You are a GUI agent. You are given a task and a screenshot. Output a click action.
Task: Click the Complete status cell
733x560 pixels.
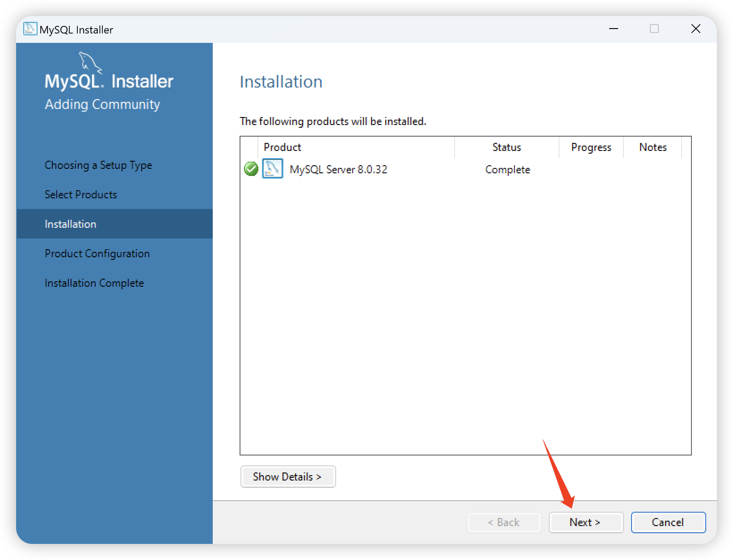[508, 170]
